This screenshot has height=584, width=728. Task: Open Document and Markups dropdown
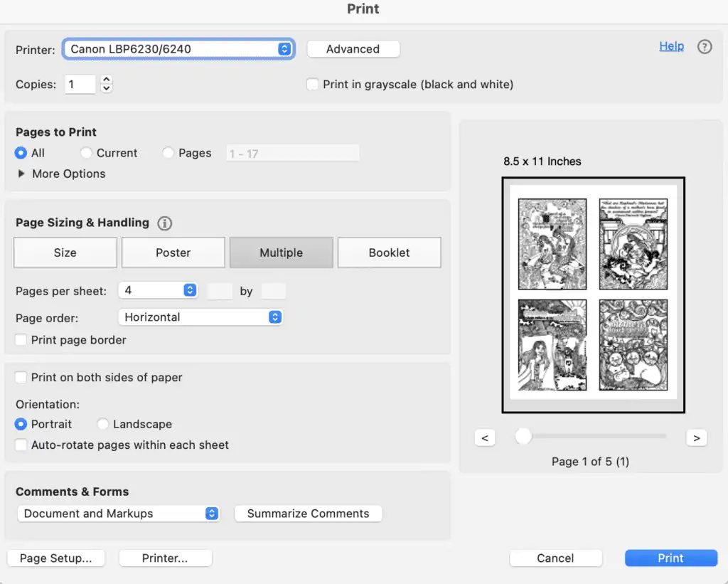click(x=119, y=514)
